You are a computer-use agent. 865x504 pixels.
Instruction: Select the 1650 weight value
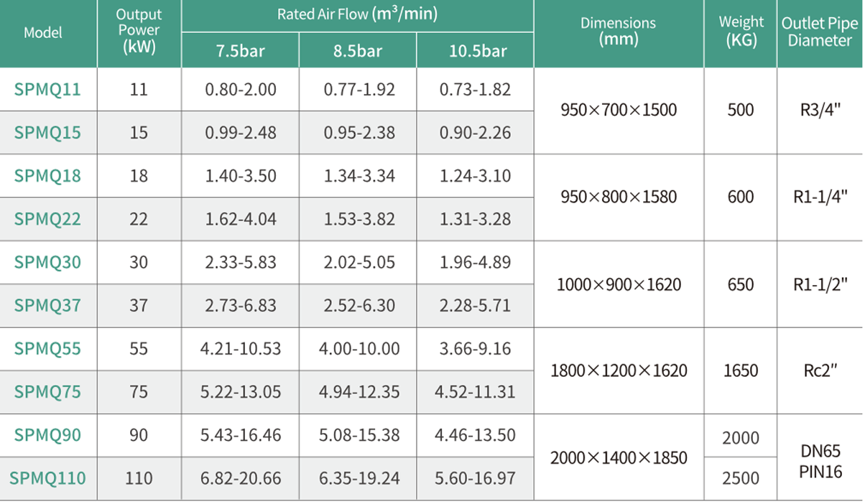[741, 370]
